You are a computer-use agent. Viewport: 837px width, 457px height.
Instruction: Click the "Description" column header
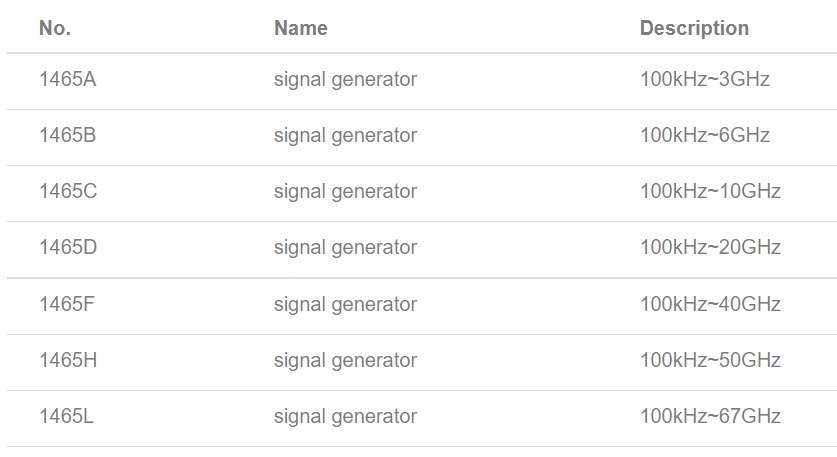coord(694,28)
